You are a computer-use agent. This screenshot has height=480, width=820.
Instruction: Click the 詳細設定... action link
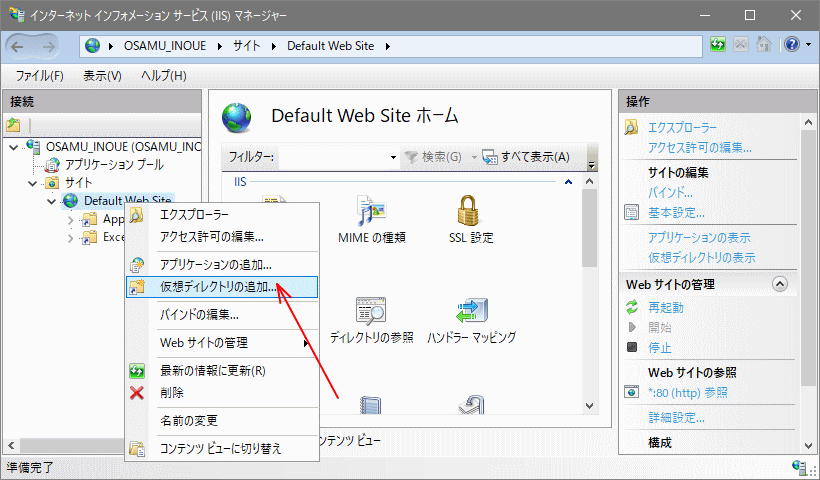(x=676, y=417)
